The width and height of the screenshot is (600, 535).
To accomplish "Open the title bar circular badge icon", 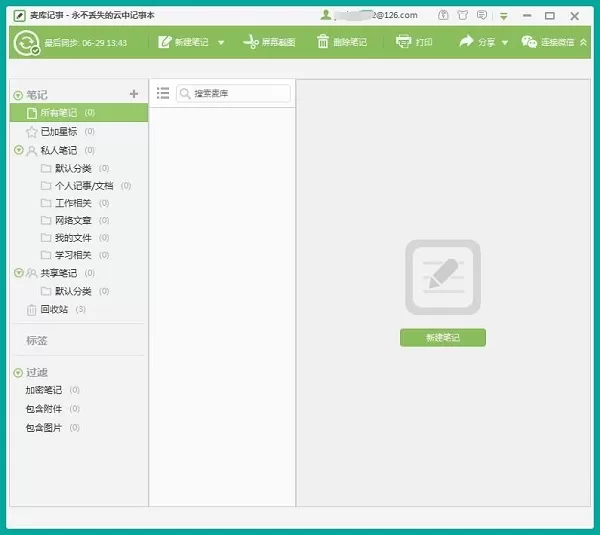I will pyautogui.click(x=443, y=15).
